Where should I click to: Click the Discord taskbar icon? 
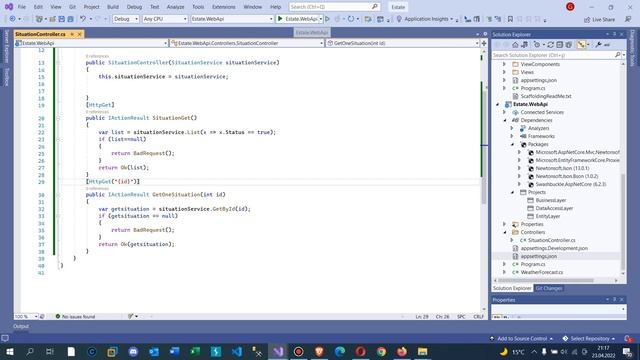pyautogui.click(x=133, y=351)
